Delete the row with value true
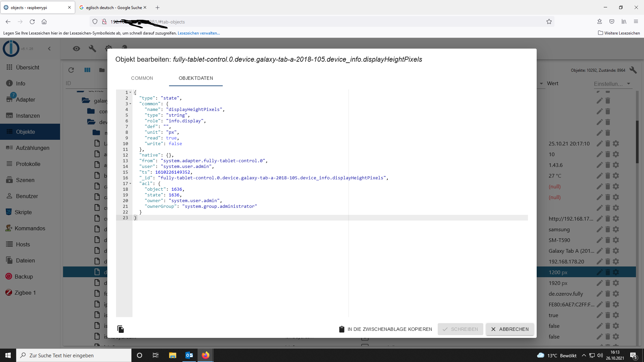Screen dimensions: 644x362 coord(608,315)
